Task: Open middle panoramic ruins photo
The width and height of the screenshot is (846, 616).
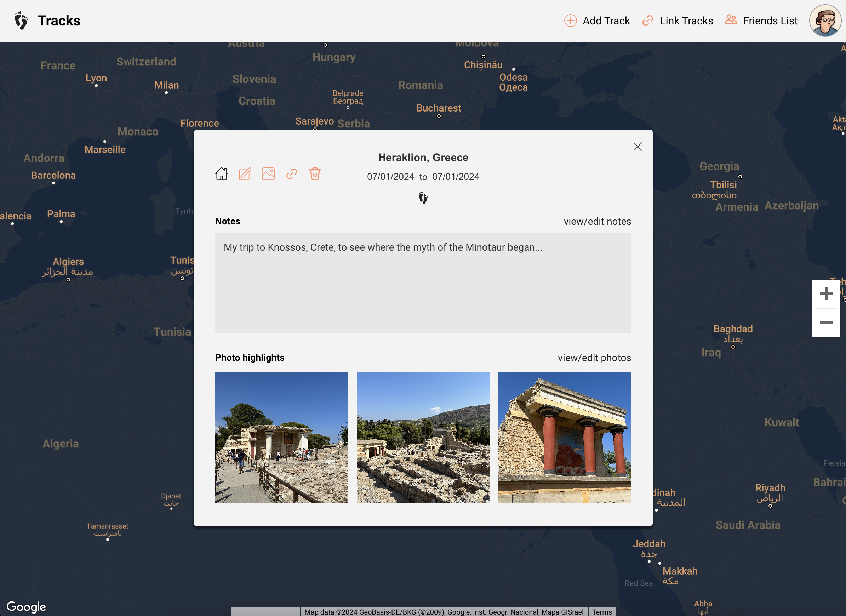Action: click(423, 437)
